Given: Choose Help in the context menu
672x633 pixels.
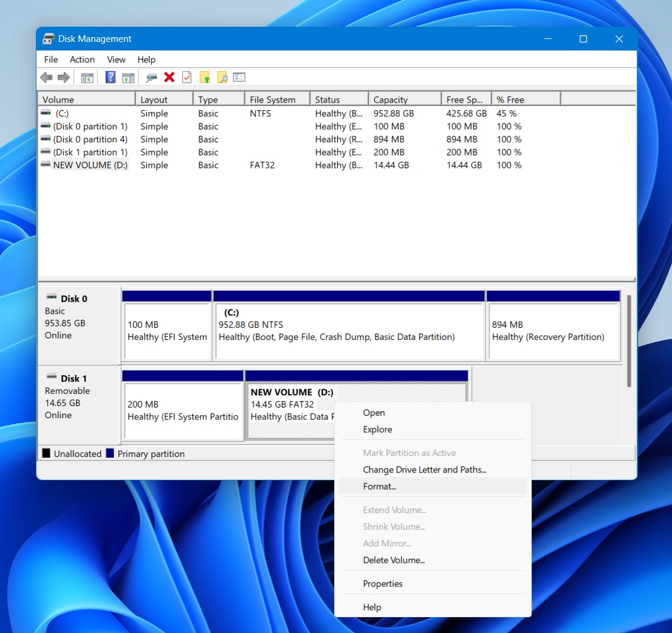Looking at the screenshot, I should pyautogui.click(x=433, y=607).
